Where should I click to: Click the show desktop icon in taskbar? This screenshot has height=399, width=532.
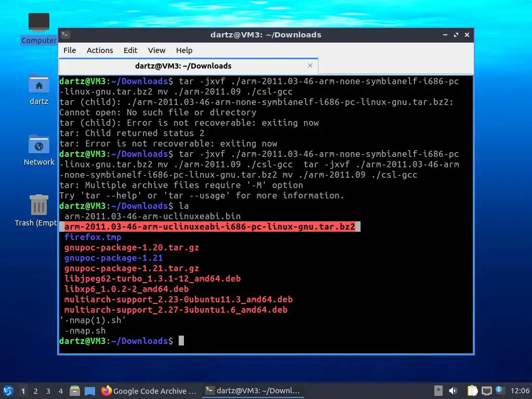point(90,391)
